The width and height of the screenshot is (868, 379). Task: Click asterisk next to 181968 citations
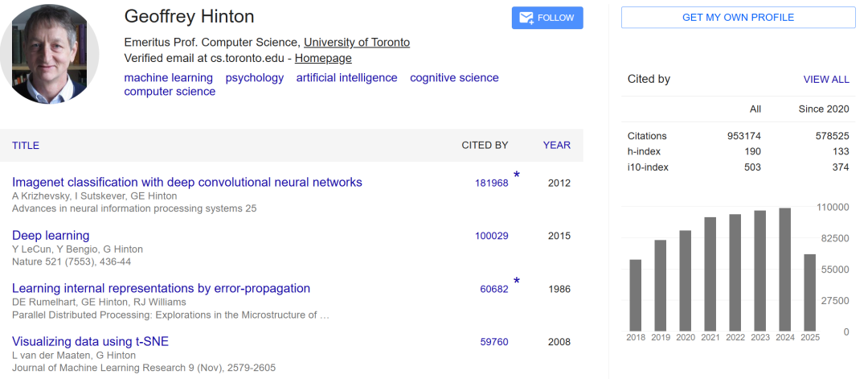tap(517, 175)
